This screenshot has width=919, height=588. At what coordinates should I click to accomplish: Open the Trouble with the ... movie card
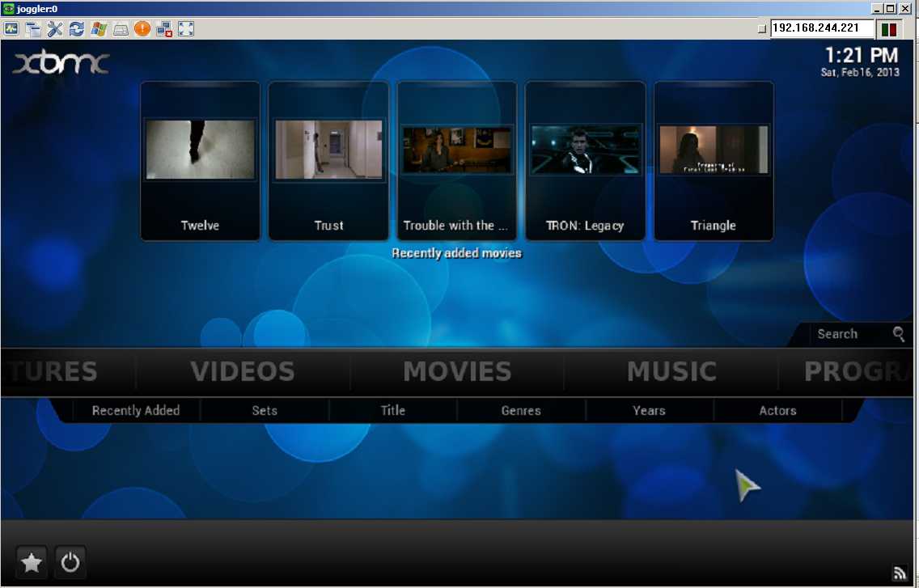coord(456,161)
